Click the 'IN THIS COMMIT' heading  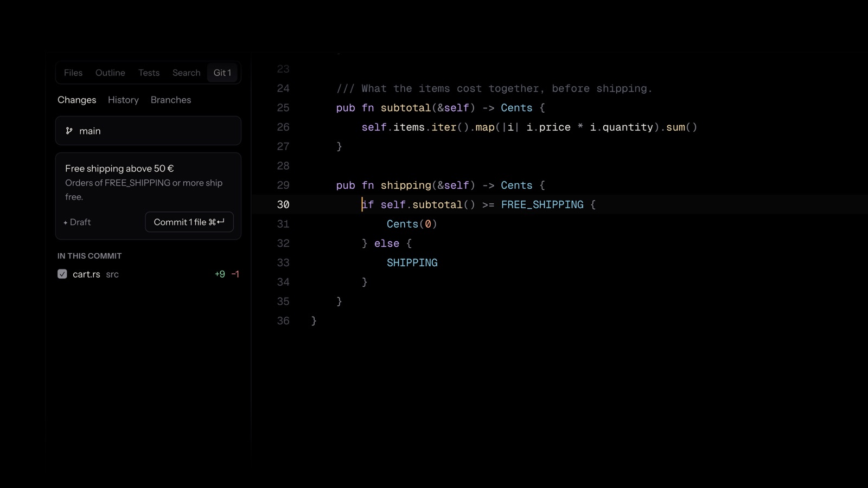coord(90,256)
